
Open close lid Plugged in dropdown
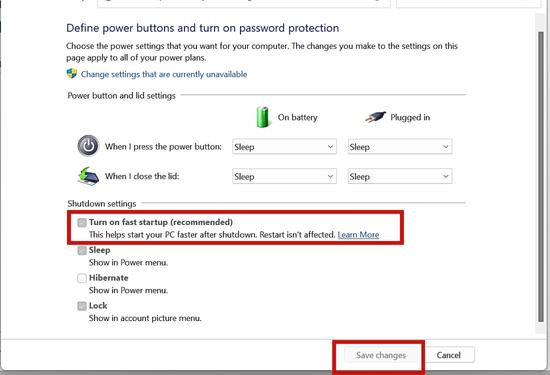pos(400,176)
